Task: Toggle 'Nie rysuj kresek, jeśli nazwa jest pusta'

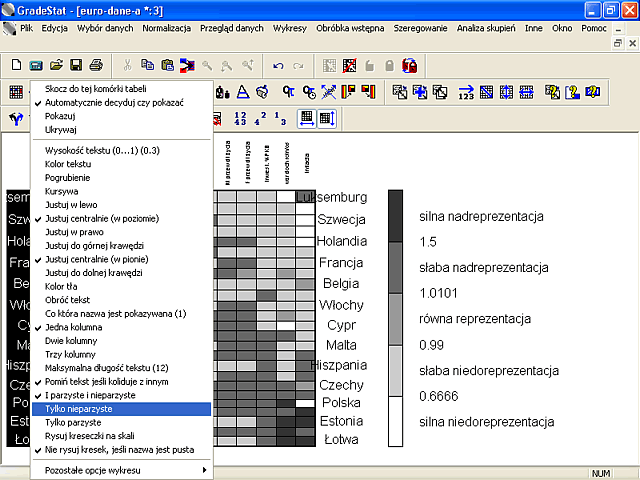Action: point(122,450)
